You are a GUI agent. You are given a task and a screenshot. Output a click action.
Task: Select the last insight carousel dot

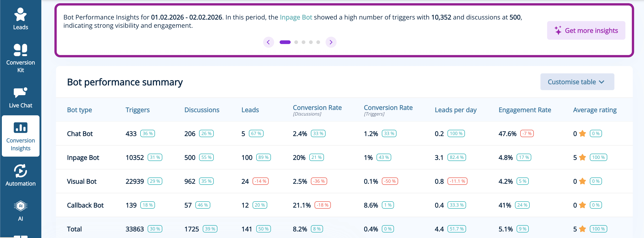click(318, 42)
